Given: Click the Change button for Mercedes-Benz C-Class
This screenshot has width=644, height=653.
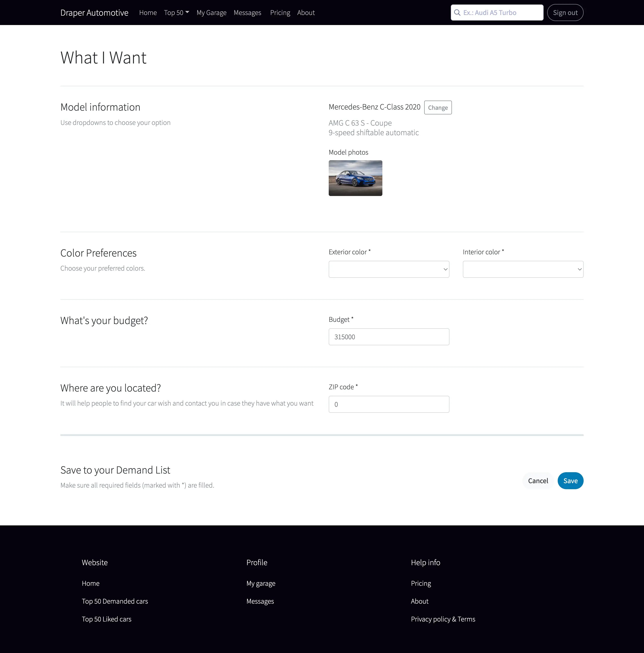Looking at the screenshot, I should [x=438, y=107].
